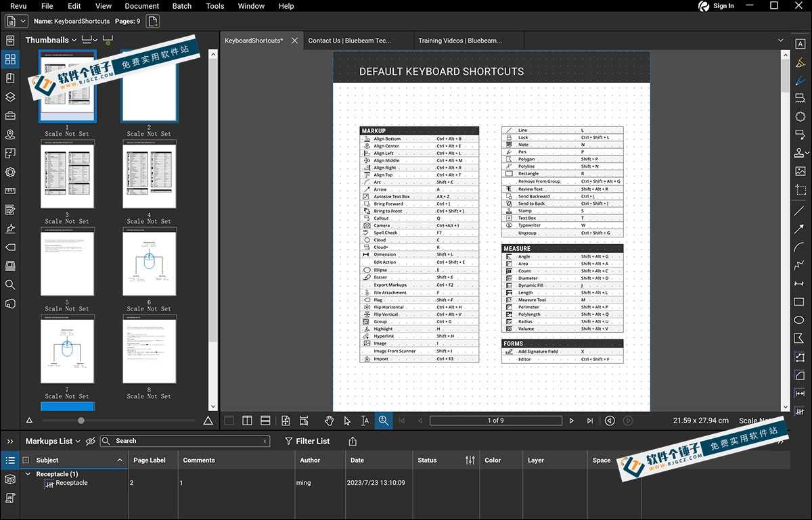Open the Places map pin icon
This screenshot has width=812, height=520.
coord(10,135)
